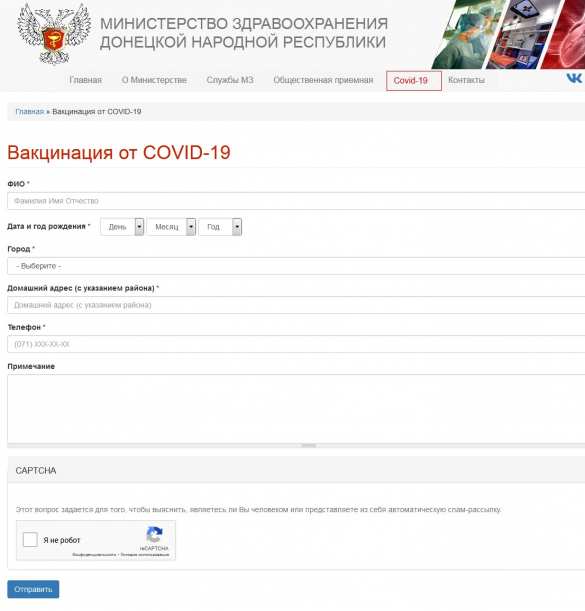Click the ministry coat of arms logo
585x611 pixels.
pos(54,34)
